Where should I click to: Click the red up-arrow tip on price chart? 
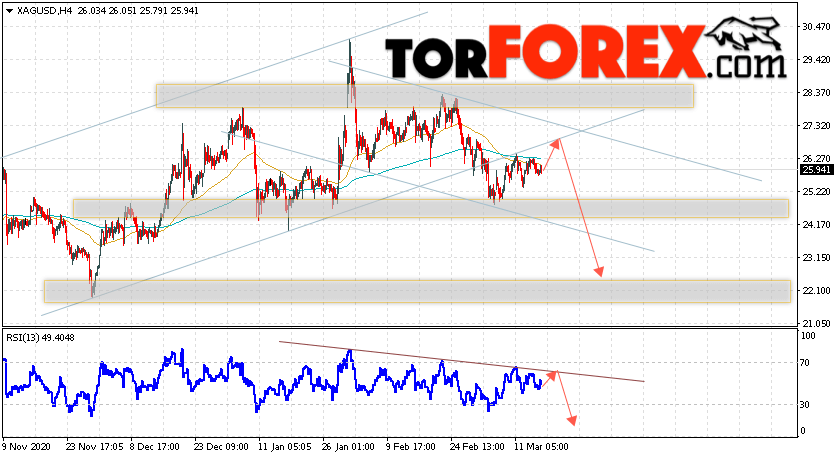pos(558,140)
